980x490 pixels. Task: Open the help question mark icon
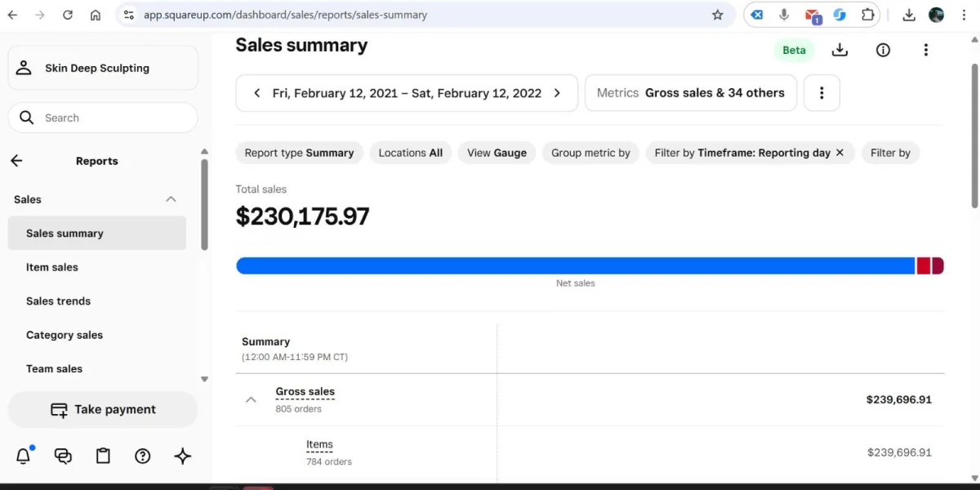143,457
